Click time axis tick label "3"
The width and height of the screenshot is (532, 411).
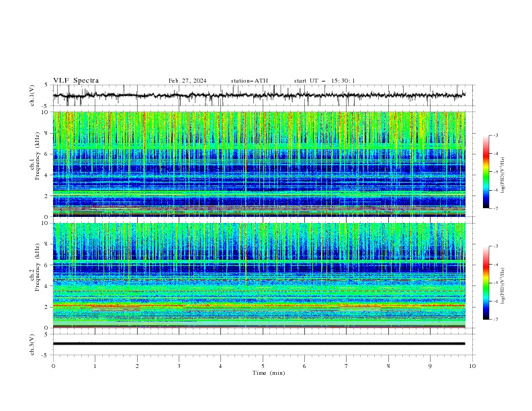179,366
